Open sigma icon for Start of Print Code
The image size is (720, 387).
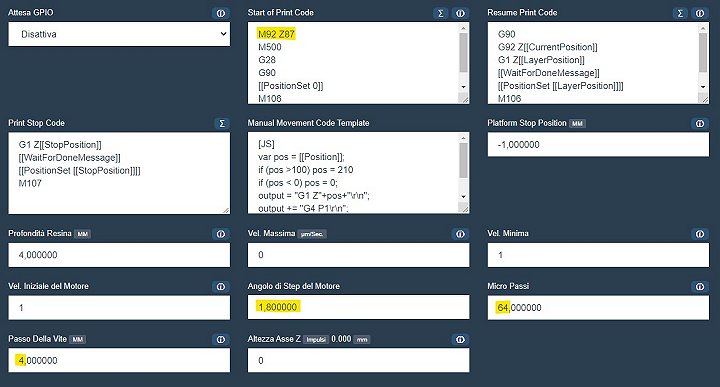[440, 13]
